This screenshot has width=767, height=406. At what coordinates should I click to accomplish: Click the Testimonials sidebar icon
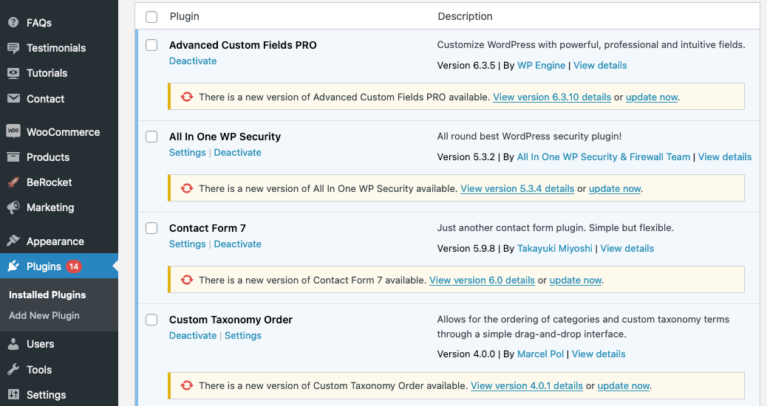tap(13, 48)
